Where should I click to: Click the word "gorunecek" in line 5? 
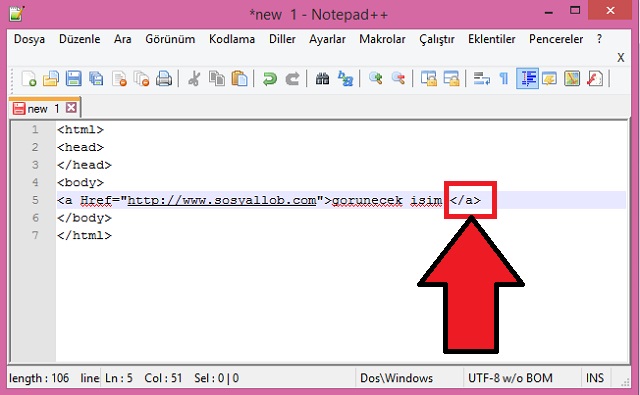[x=367, y=200]
